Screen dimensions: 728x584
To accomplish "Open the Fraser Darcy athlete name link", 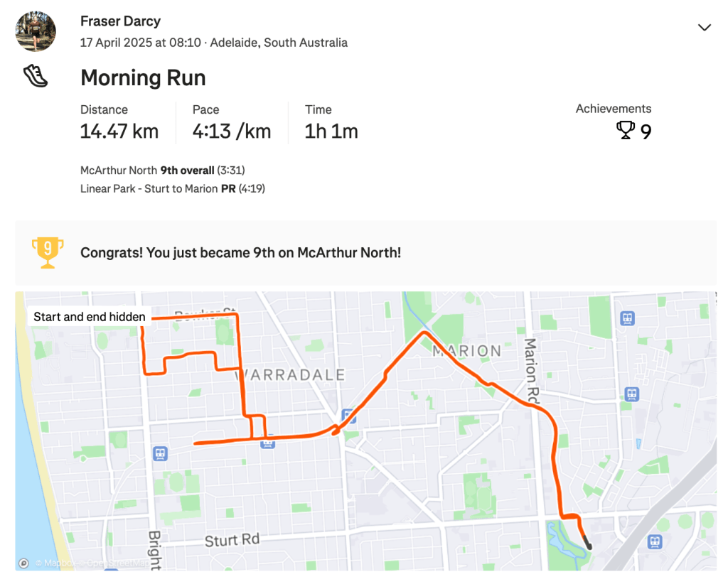I will coord(121,22).
